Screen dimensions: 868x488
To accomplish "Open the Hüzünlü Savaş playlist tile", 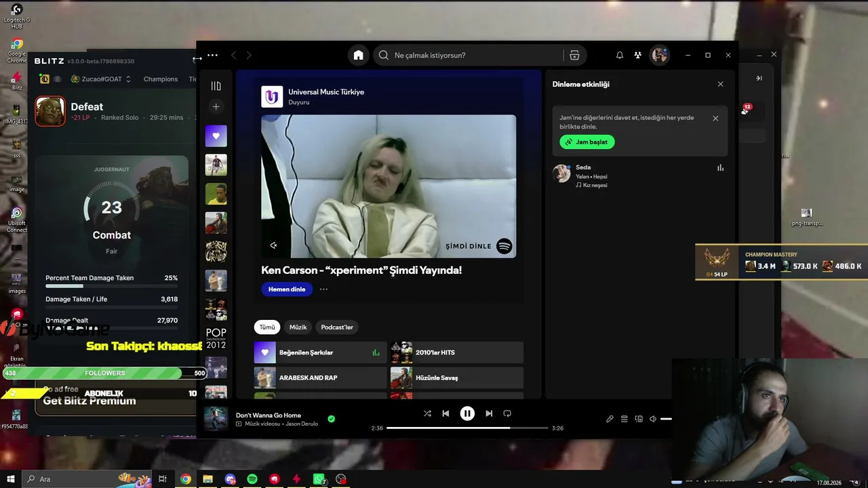I will point(456,378).
